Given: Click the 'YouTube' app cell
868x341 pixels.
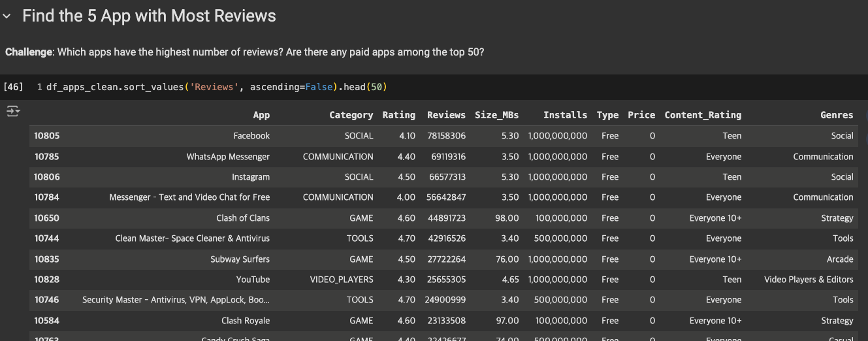Looking at the screenshot, I should pos(253,280).
